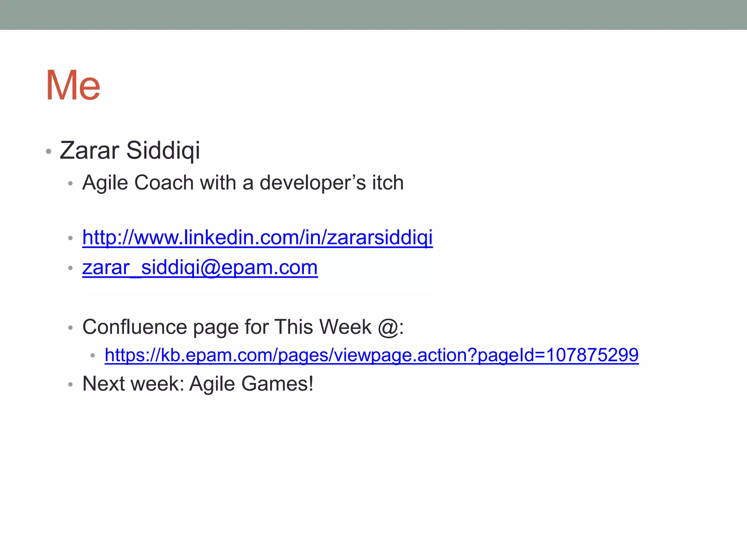
Task: Click the bullet before 'Confluence page'
Action: (71, 328)
